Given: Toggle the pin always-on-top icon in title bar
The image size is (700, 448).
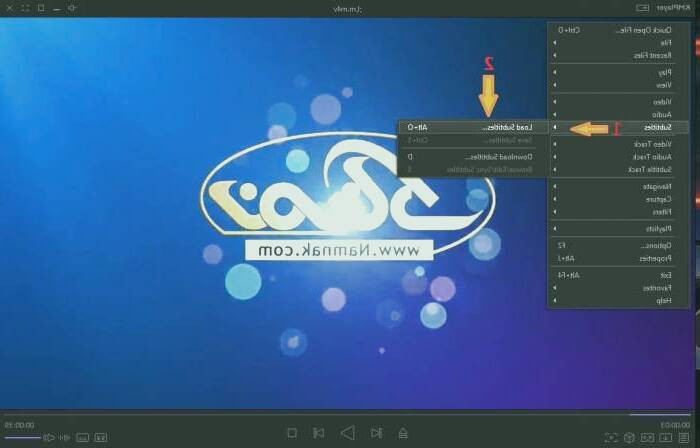Looking at the screenshot, I should tap(72, 8).
